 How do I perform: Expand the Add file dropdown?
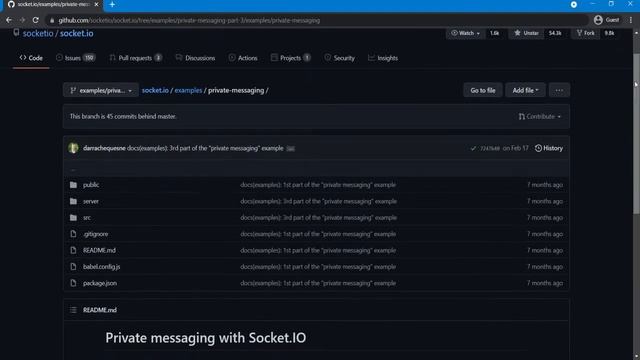pos(525,91)
